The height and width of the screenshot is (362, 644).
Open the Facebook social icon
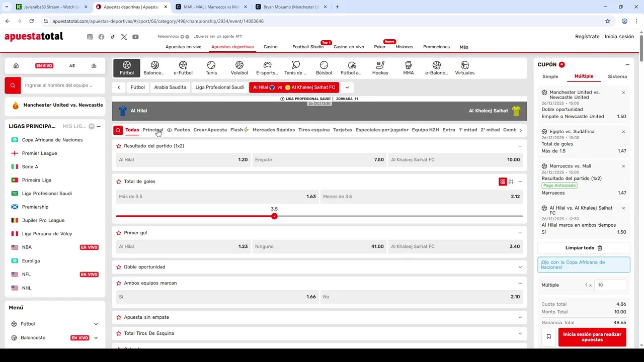101,37
